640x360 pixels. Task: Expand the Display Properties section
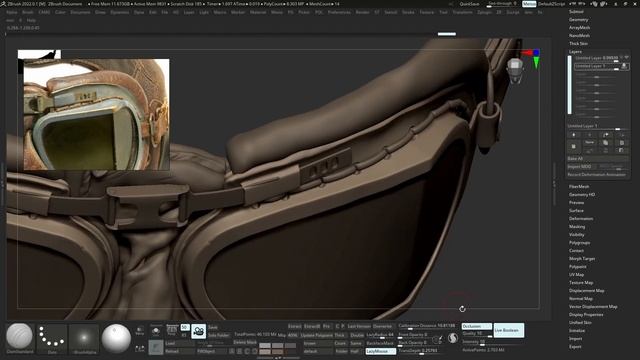(x=586, y=315)
